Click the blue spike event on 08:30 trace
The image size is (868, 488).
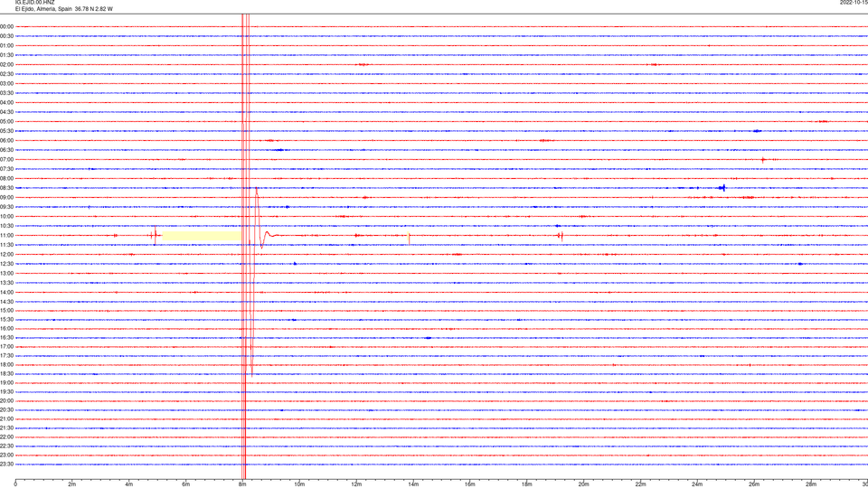tap(722, 188)
